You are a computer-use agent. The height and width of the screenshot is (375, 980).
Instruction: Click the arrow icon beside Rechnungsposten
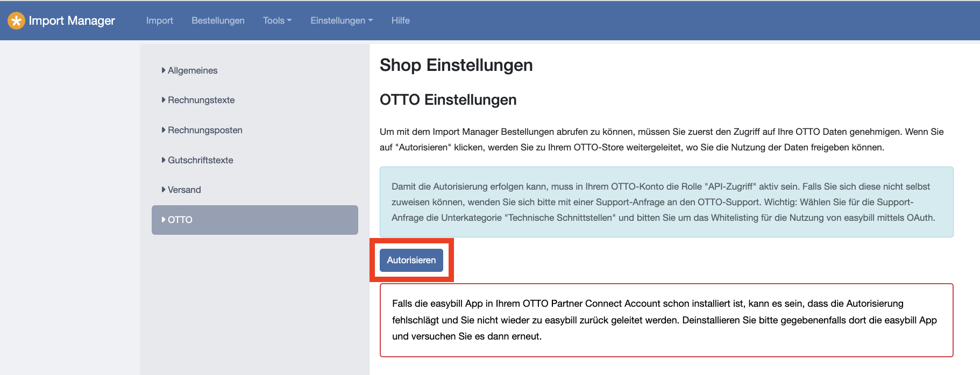click(164, 129)
